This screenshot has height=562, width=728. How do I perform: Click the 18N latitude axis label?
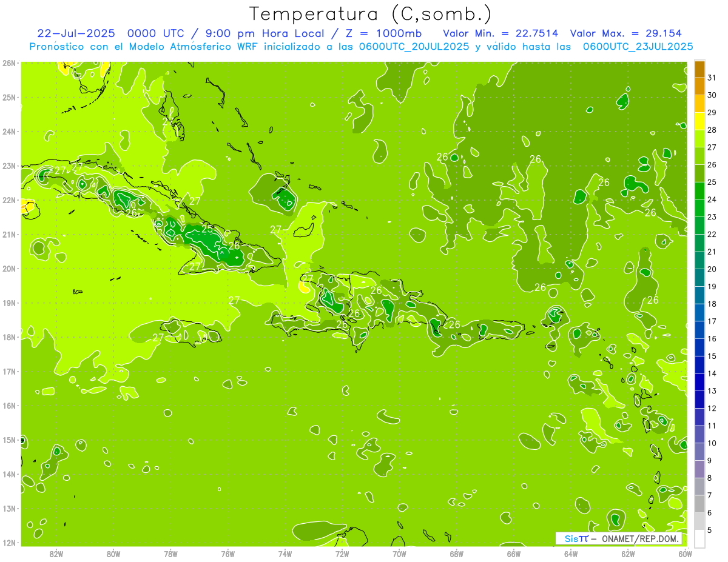click(9, 337)
